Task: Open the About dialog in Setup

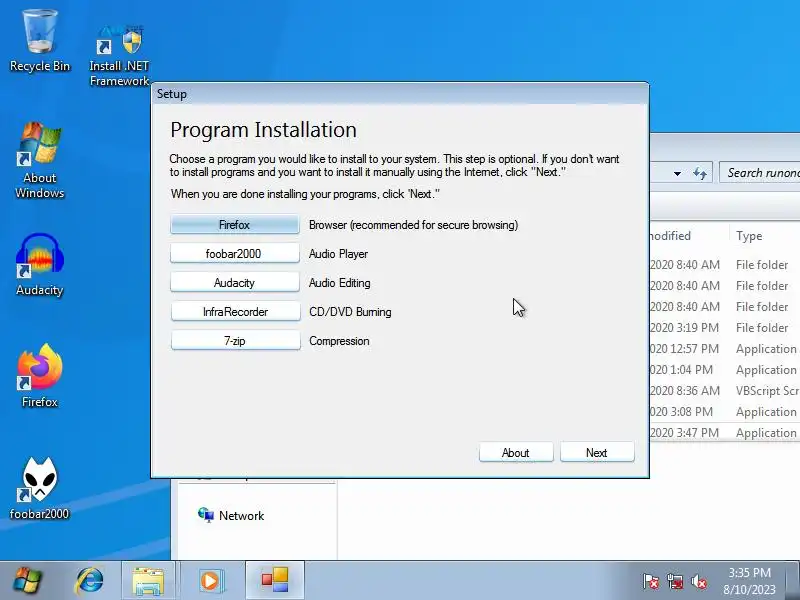Action: pos(516,453)
